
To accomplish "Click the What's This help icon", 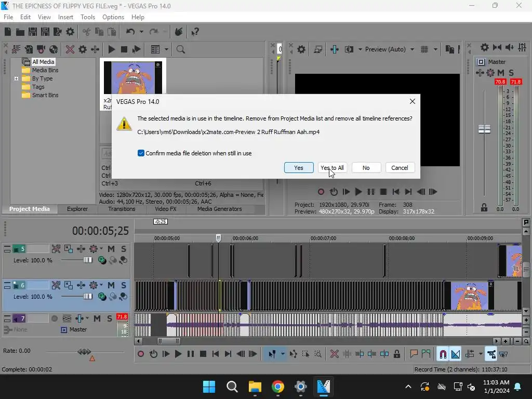I will (195, 32).
